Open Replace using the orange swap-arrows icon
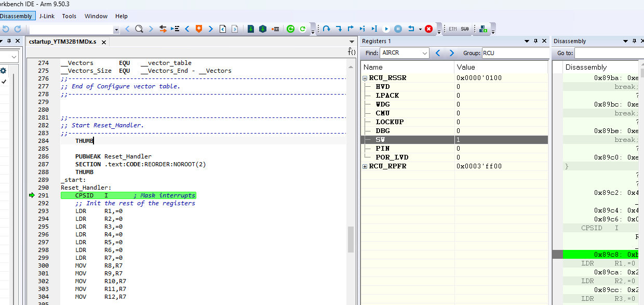Viewport: 644px width, 305px height. tap(163, 29)
